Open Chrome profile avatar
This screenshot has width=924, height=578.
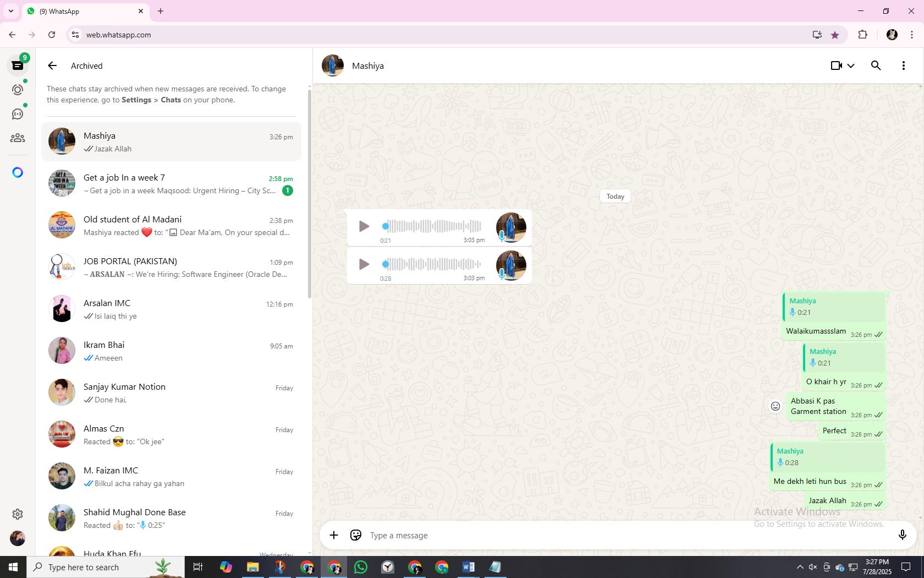(892, 35)
